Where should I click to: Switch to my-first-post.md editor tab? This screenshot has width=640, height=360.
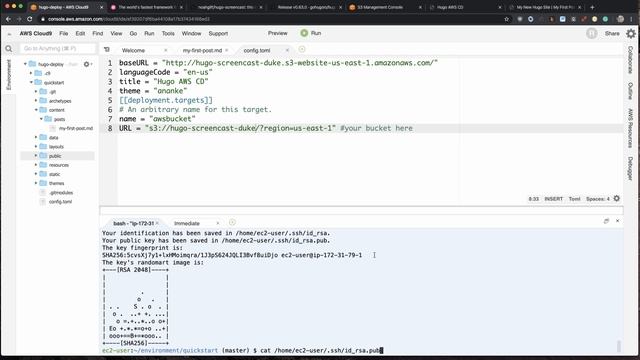pos(202,50)
